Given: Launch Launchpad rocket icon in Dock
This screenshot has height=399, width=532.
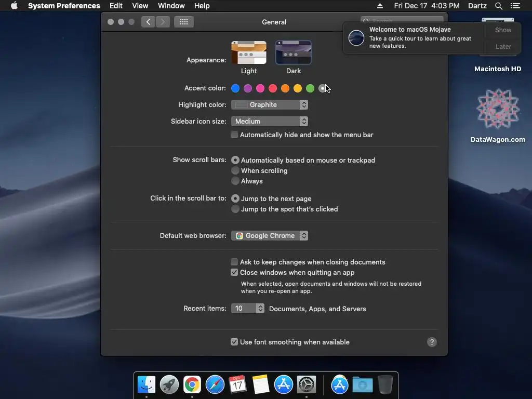Looking at the screenshot, I should tap(169, 384).
